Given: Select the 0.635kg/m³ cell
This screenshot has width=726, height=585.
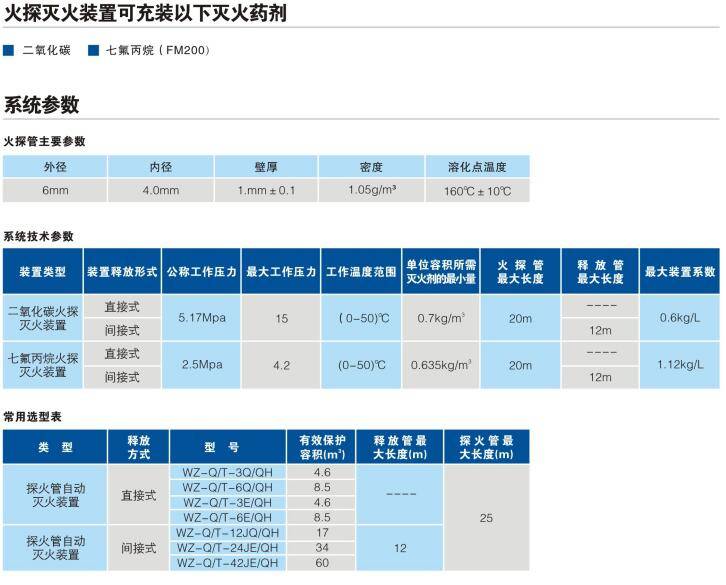Looking at the screenshot, I should 441,365.
